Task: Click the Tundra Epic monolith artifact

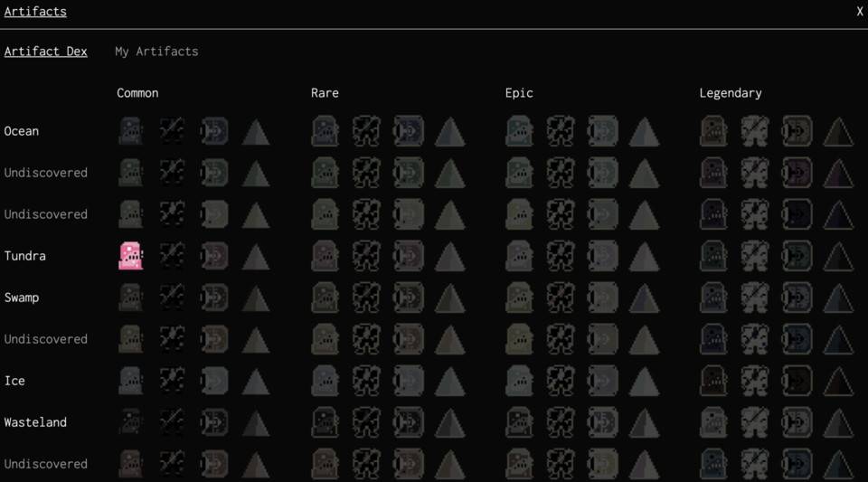Action: coord(520,256)
